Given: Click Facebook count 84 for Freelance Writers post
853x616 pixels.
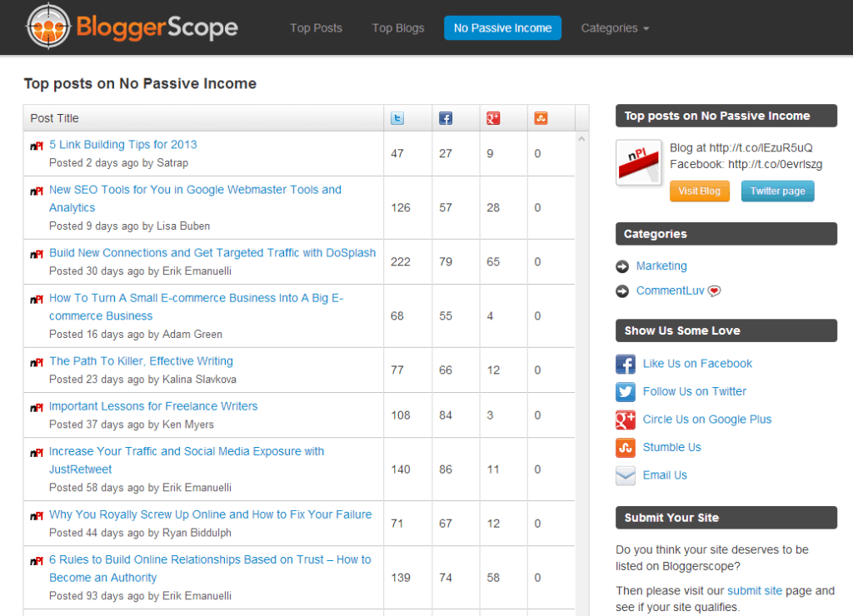Looking at the screenshot, I should click(446, 415).
